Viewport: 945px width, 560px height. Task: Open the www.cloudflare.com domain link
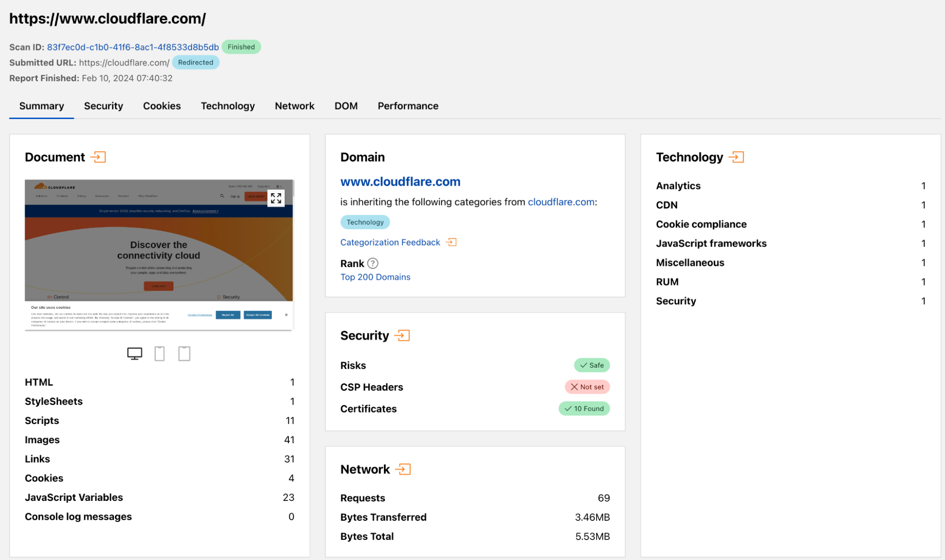(x=400, y=180)
